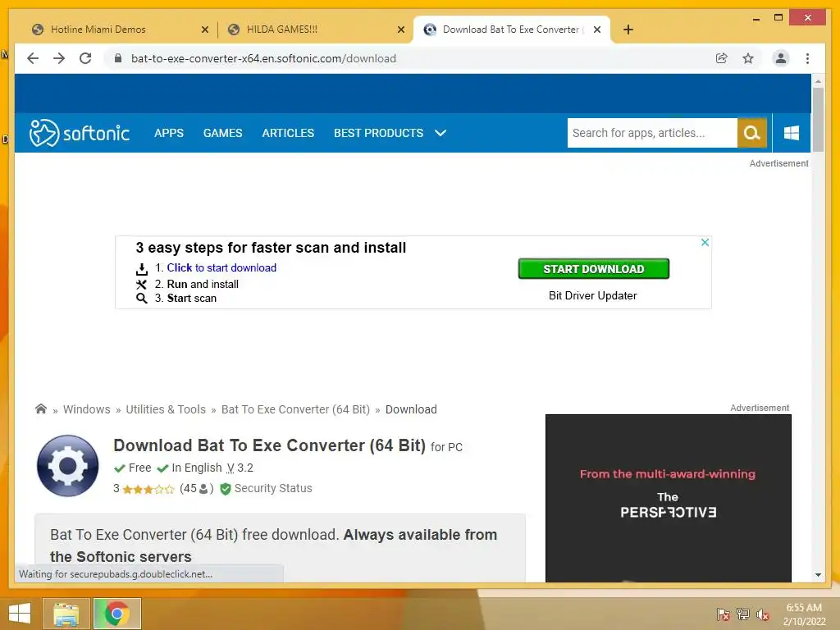This screenshot has height=630, width=840.
Task: Click the orange search magnifier button
Action: 752,133
